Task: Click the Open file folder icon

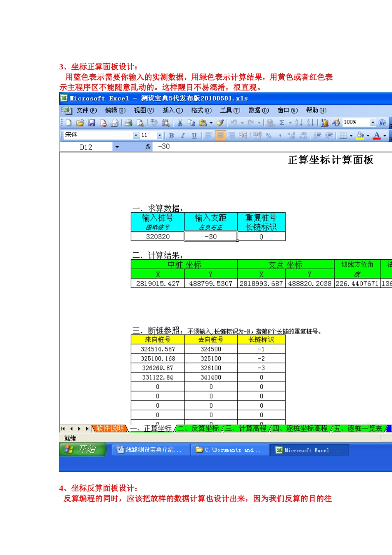Action: coord(80,123)
